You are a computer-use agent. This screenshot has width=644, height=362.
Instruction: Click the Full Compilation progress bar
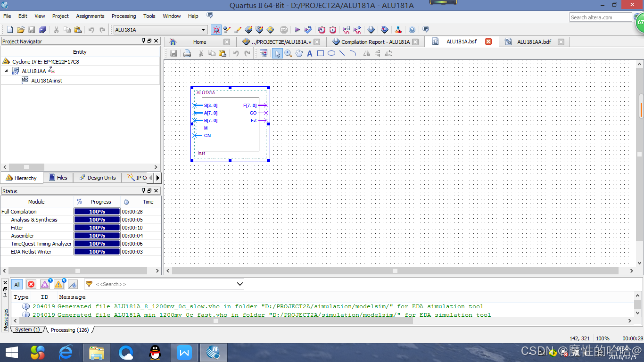pos(97,212)
